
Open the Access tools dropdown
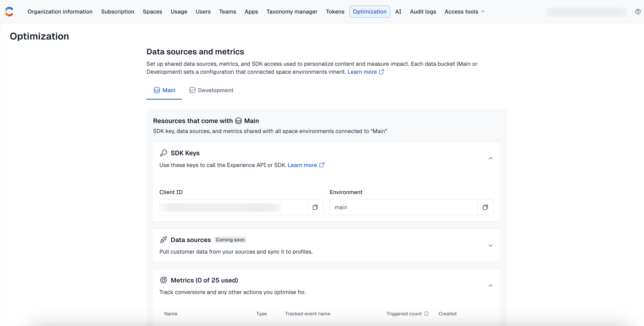(464, 12)
